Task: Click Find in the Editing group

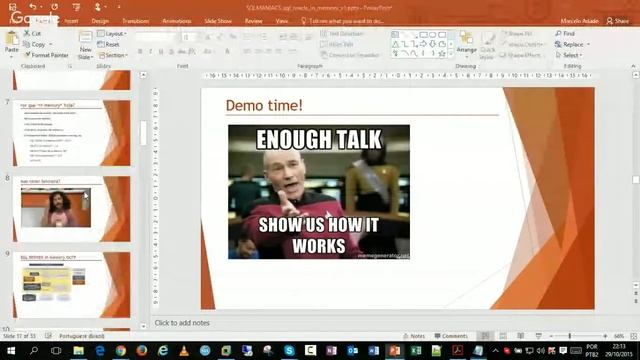Action: point(565,33)
